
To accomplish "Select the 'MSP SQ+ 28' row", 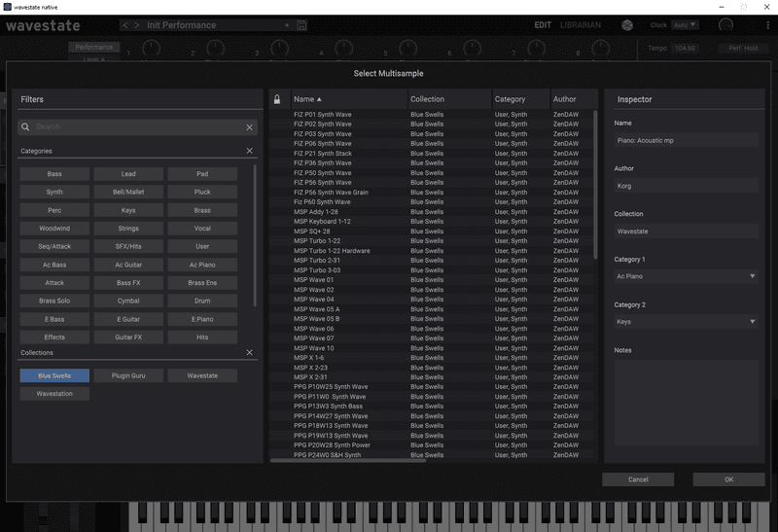I will pyautogui.click(x=431, y=231).
